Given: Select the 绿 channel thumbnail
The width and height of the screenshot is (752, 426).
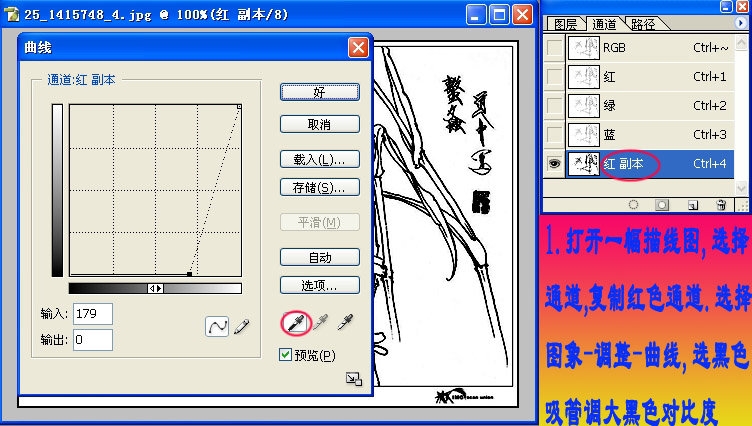Looking at the screenshot, I should pyautogui.click(x=584, y=106).
